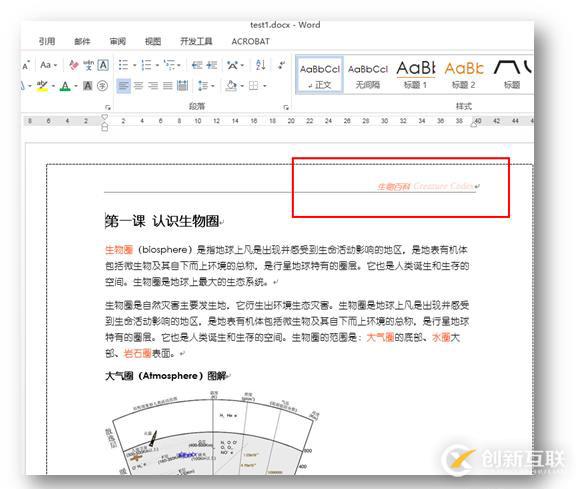
Task: Open multilevel list dropdown arrow
Action: point(179,66)
